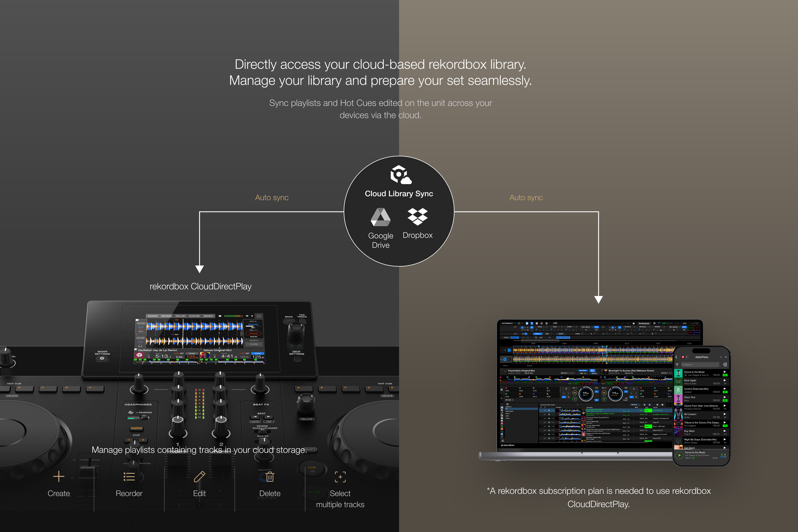Open the HOT CUE dropdown on laptop
The width and height of the screenshot is (798, 532).
coord(509,400)
